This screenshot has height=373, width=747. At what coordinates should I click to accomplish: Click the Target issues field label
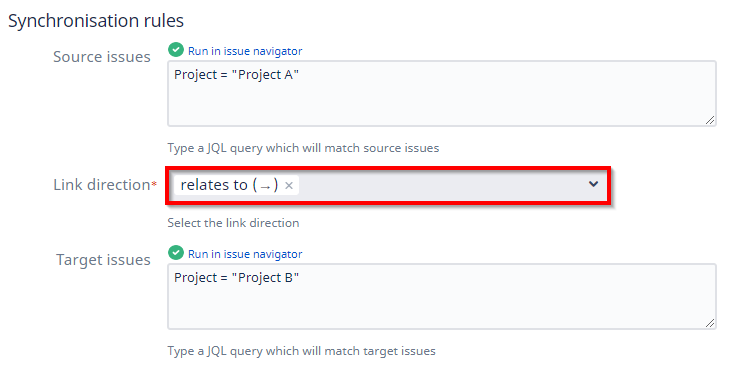pos(103,260)
